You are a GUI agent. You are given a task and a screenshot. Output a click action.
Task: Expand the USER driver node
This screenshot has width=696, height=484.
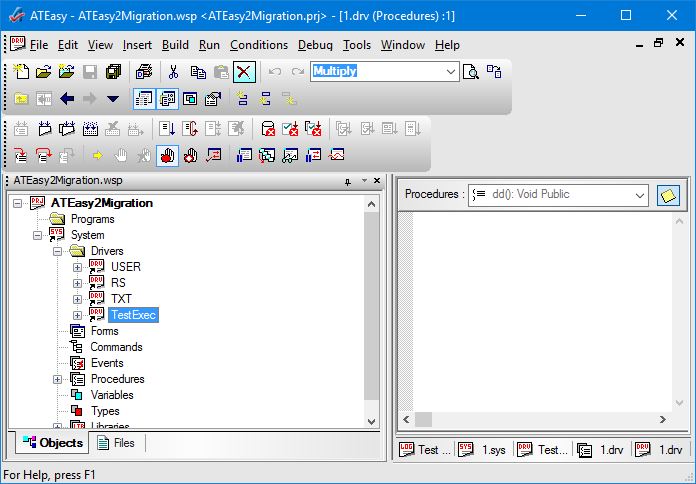[x=77, y=267]
